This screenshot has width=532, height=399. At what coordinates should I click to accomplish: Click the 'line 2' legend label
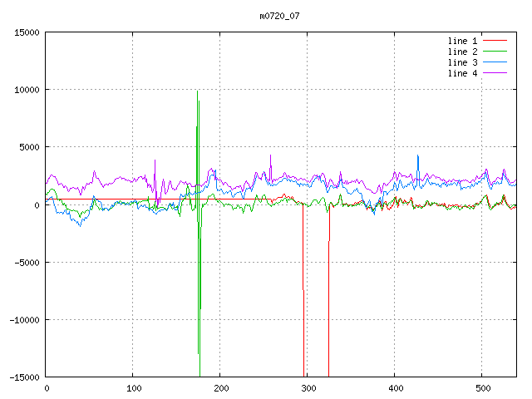click(x=463, y=52)
